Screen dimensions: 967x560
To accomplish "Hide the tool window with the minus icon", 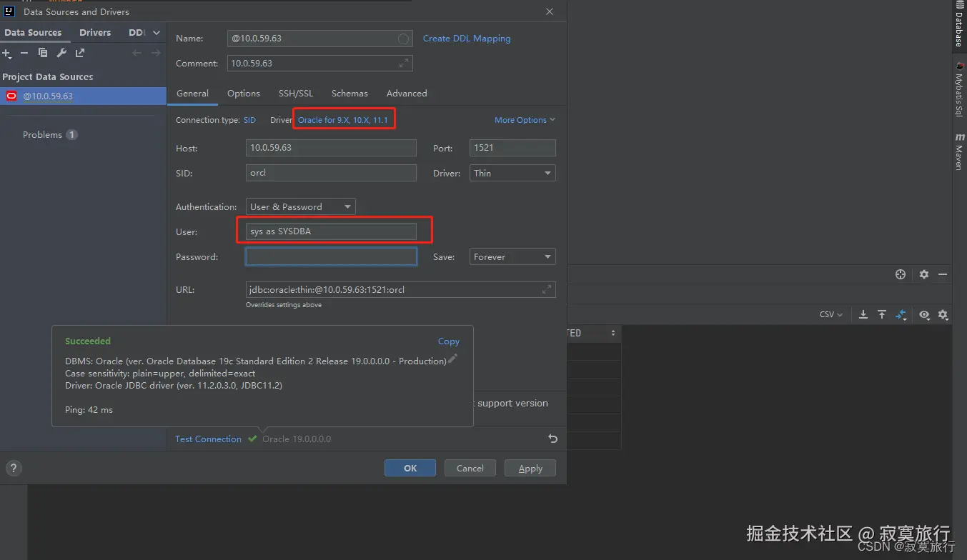I will point(943,274).
